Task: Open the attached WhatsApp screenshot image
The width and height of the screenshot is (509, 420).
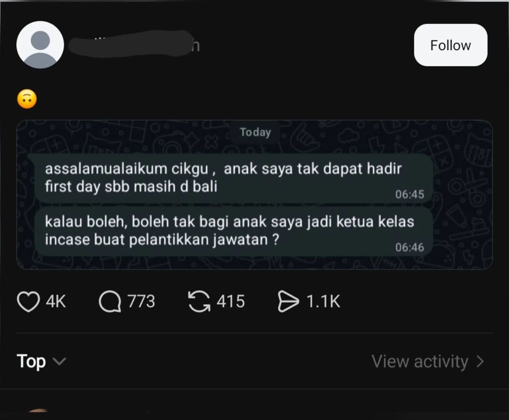Action: click(x=254, y=194)
